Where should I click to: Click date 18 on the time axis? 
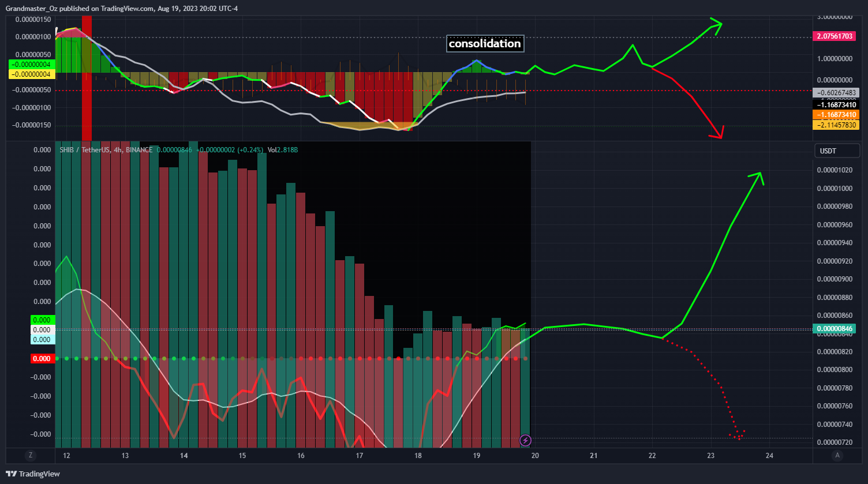[418, 456]
